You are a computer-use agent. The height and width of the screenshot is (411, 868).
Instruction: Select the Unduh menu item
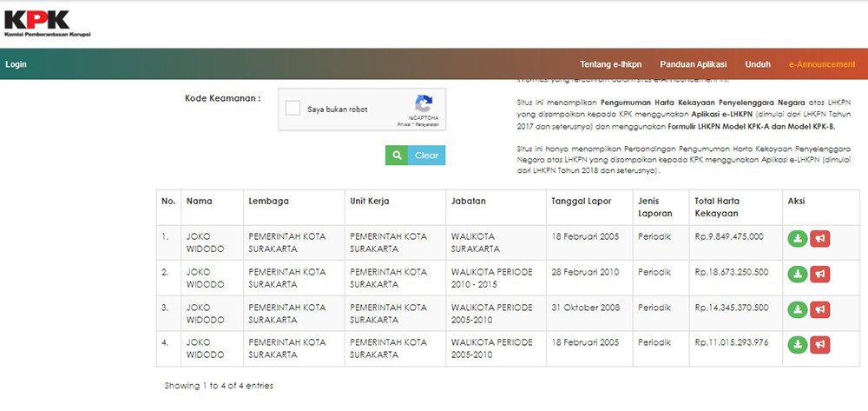pos(757,64)
